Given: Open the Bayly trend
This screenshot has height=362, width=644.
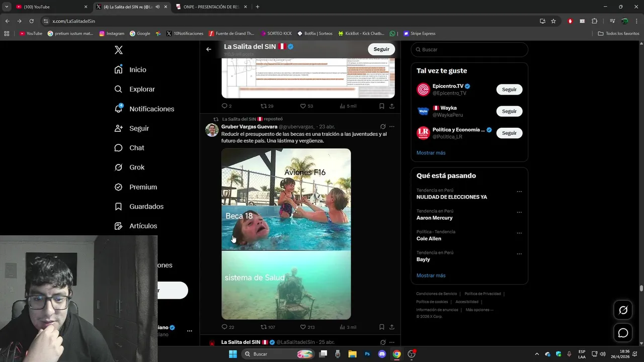Looking at the screenshot, I should [x=423, y=259].
